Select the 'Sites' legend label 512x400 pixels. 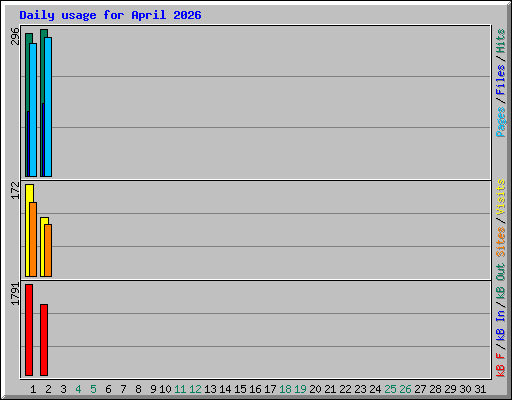click(501, 242)
